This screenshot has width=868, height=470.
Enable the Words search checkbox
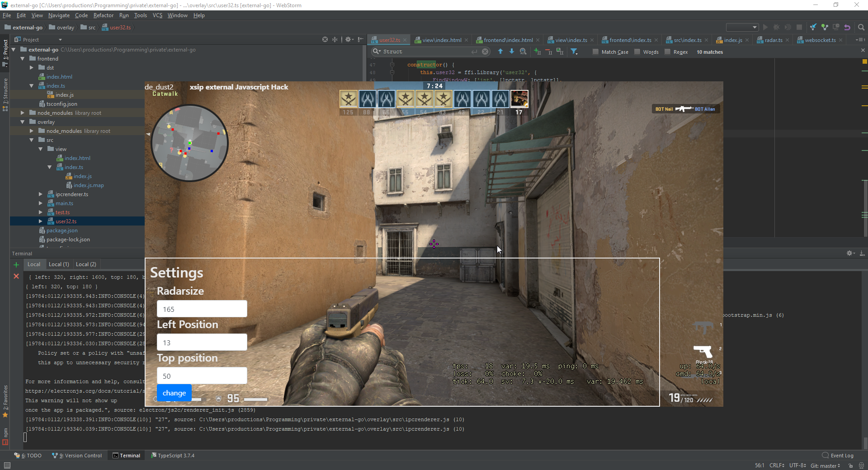[x=637, y=52]
